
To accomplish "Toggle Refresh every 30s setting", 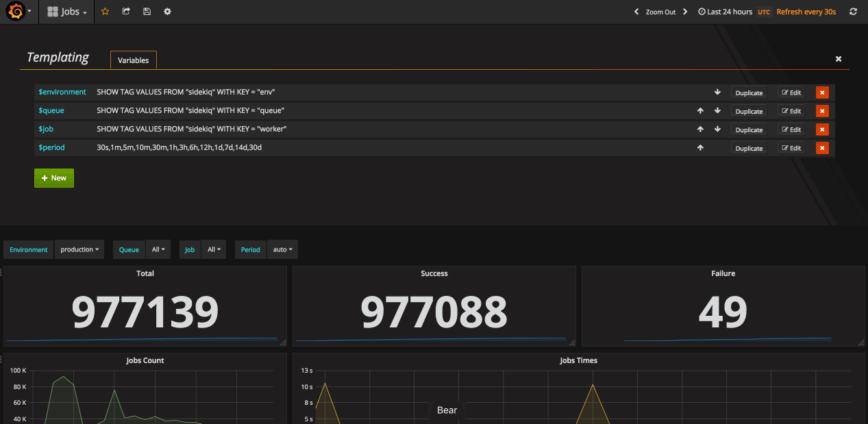I will click(806, 12).
